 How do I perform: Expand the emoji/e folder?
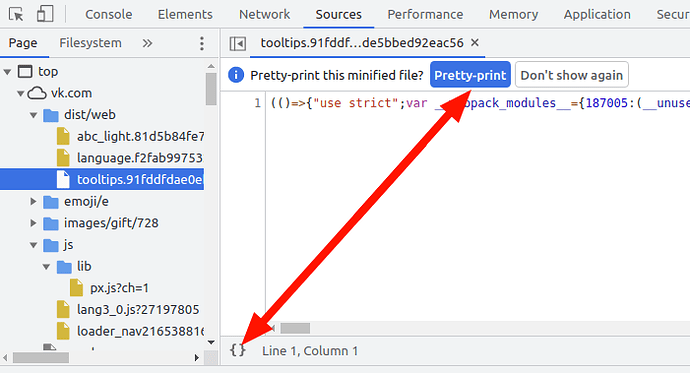pyautogui.click(x=33, y=201)
